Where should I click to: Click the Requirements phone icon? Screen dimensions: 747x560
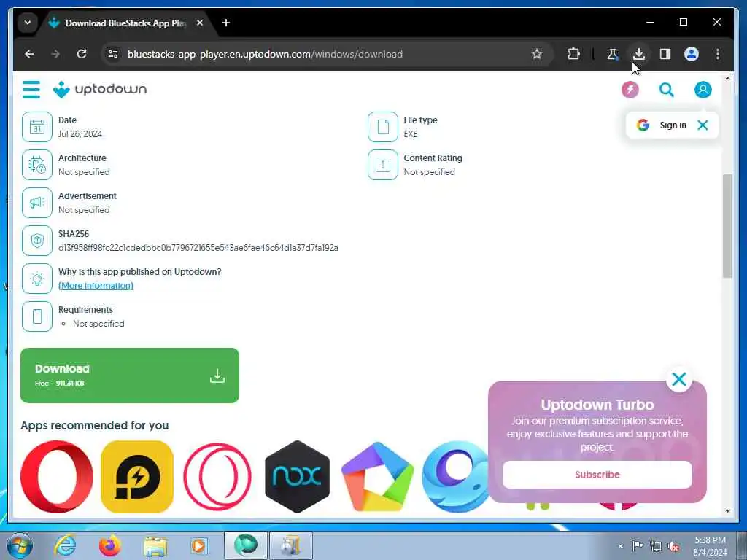pyautogui.click(x=37, y=316)
